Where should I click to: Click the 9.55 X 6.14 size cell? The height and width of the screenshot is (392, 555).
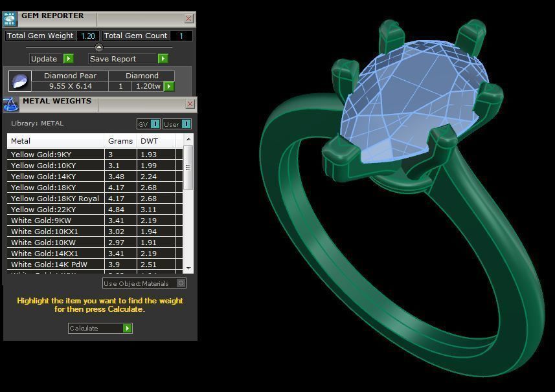point(70,86)
